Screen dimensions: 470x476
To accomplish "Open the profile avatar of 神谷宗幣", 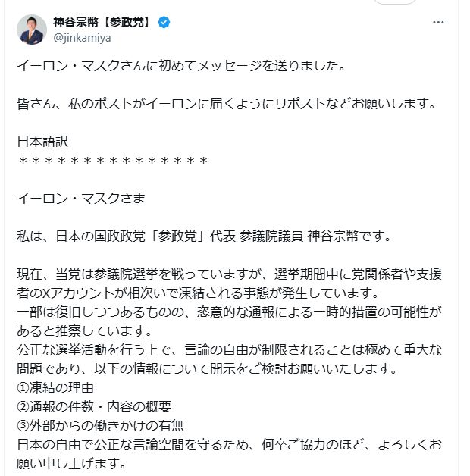I will pyautogui.click(x=32, y=30).
